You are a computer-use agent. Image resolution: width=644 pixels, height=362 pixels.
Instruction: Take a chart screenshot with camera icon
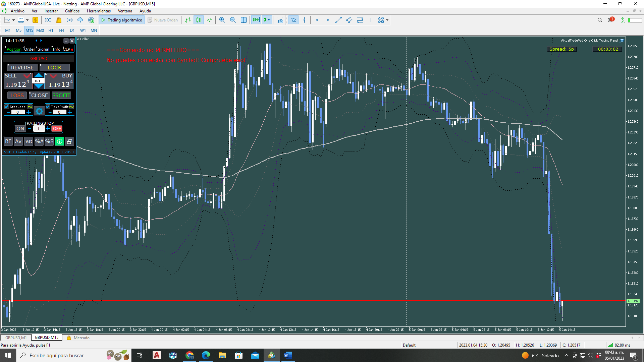coord(280,20)
